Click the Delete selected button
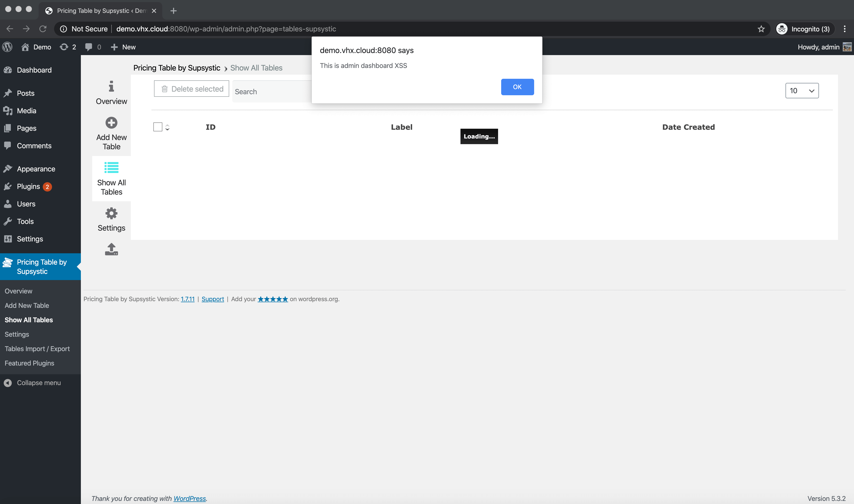The width and height of the screenshot is (854, 504). pos(192,89)
